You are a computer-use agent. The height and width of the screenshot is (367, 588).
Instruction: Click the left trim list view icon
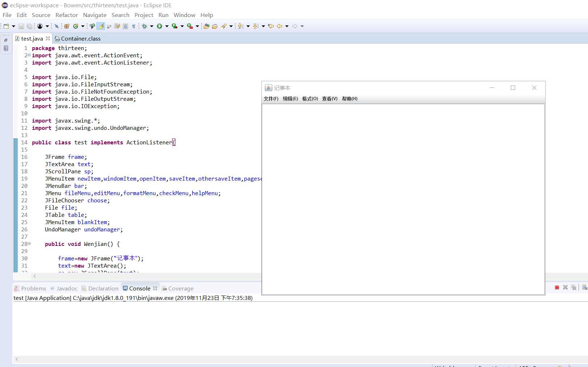point(6,48)
